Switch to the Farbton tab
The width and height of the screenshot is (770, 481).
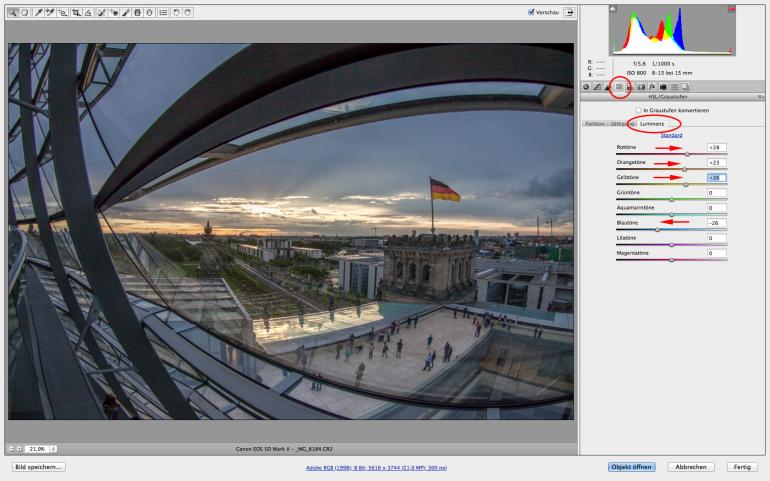pos(594,123)
